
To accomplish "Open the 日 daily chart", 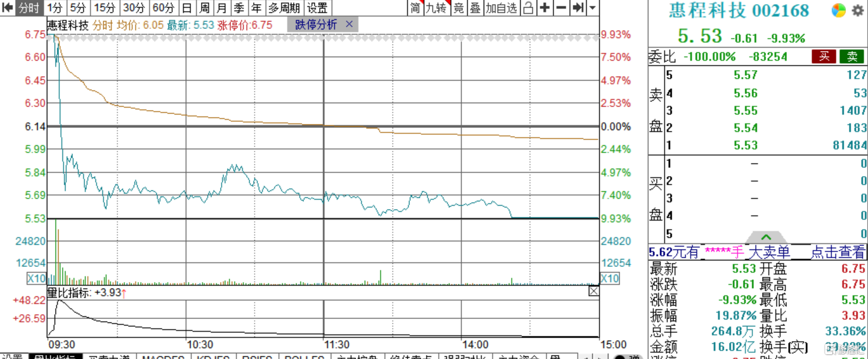I will point(186,8).
